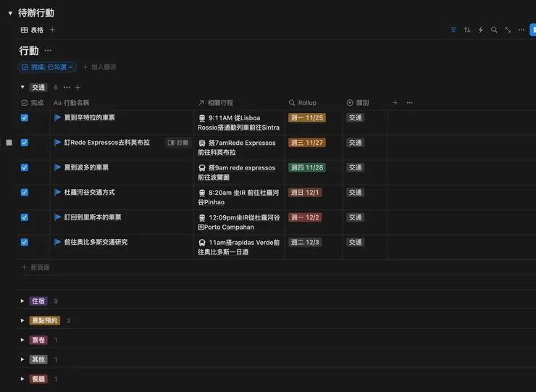Click the green 週四 11/28 rollup tag

pos(306,167)
